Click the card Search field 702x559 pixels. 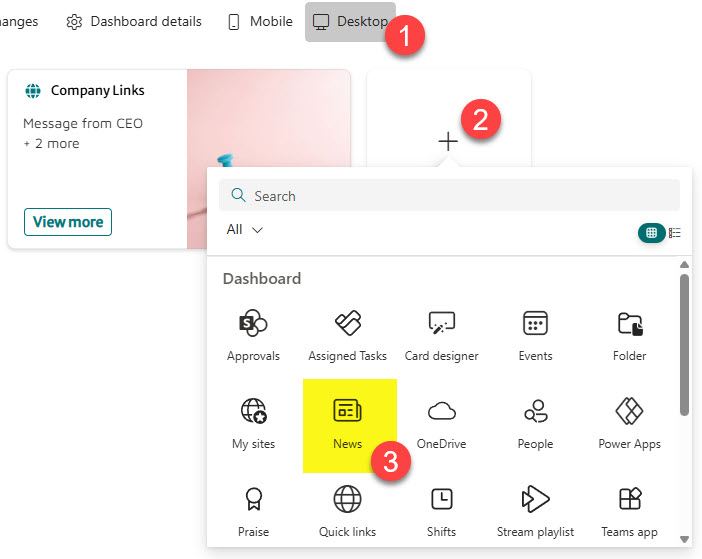[x=449, y=196]
